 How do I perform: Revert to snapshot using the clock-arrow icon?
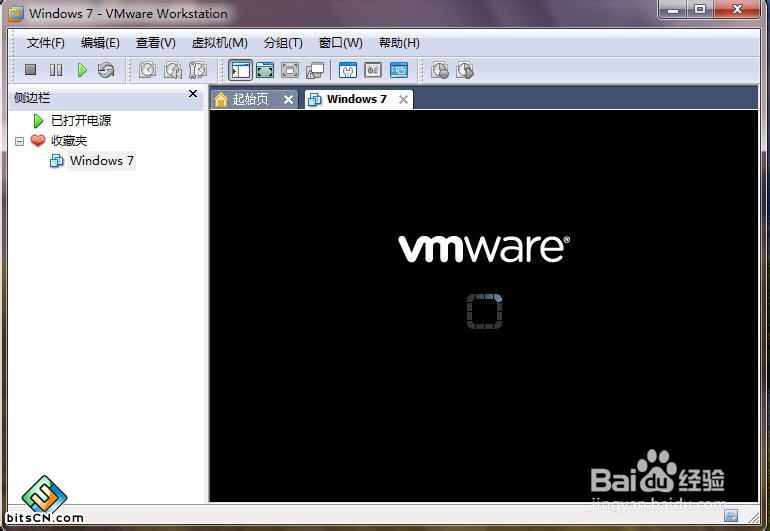173,70
